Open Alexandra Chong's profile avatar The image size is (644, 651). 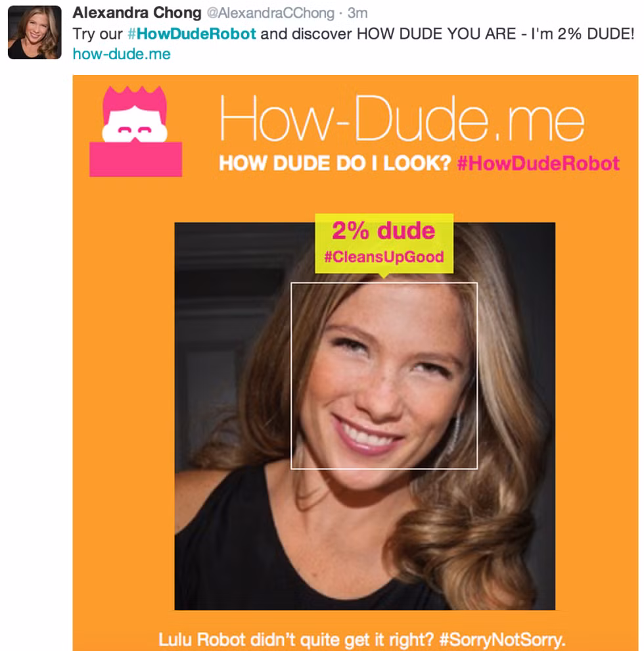coord(34,32)
